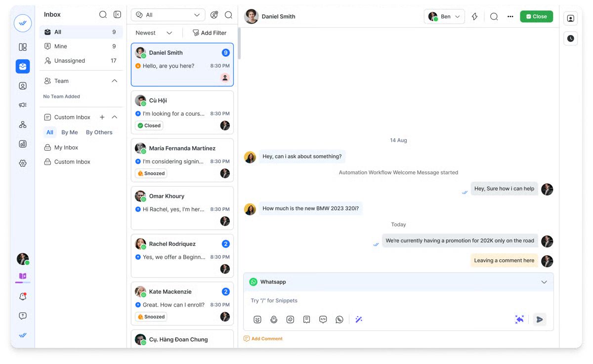Image resolution: width=593 pixels, height=364 pixels.
Task: Open the clock history icon on right panel
Action: pos(570,38)
